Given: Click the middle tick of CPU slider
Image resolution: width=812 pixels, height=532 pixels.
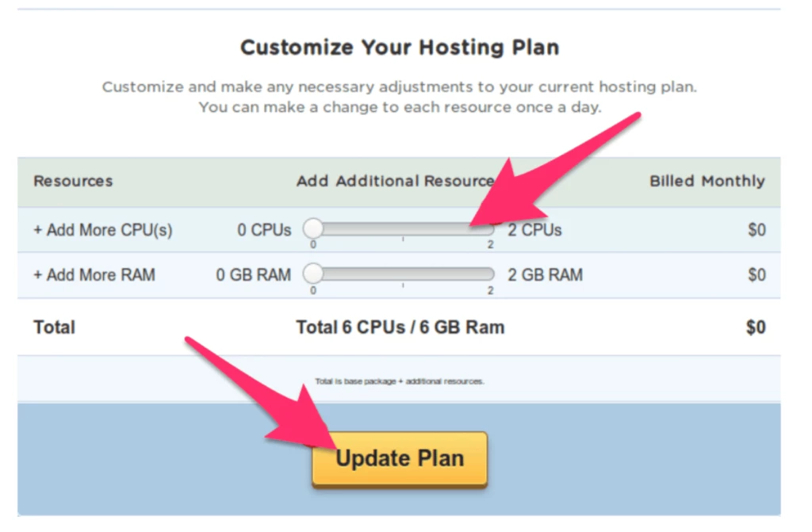Looking at the screenshot, I should click(403, 230).
